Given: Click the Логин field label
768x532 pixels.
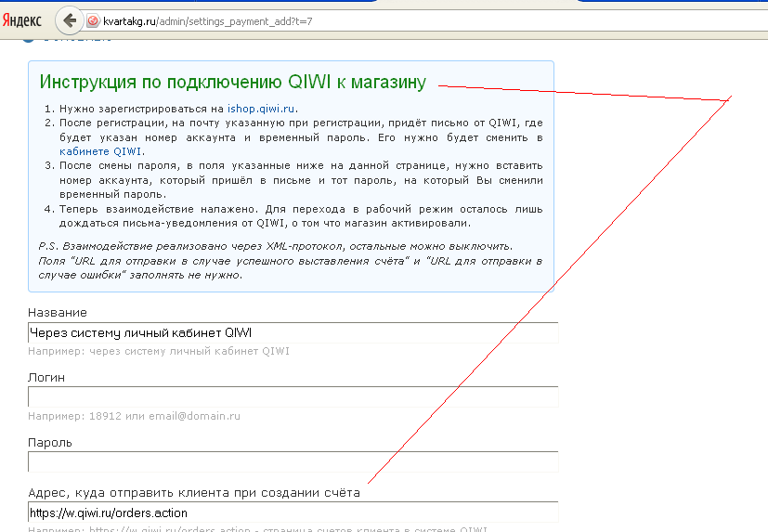Looking at the screenshot, I should pyautogui.click(x=46, y=378).
